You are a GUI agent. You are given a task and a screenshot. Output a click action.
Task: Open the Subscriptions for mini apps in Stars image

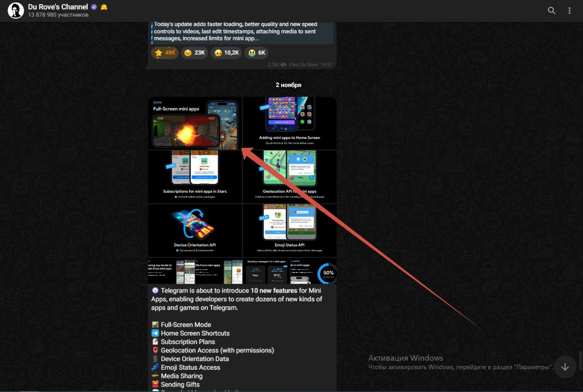[x=195, y=177]
